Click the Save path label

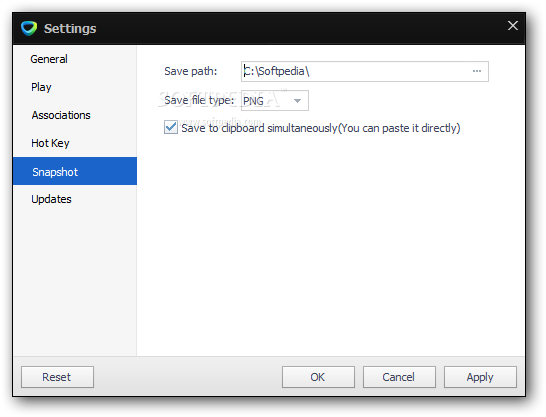(x=190, y=71)
